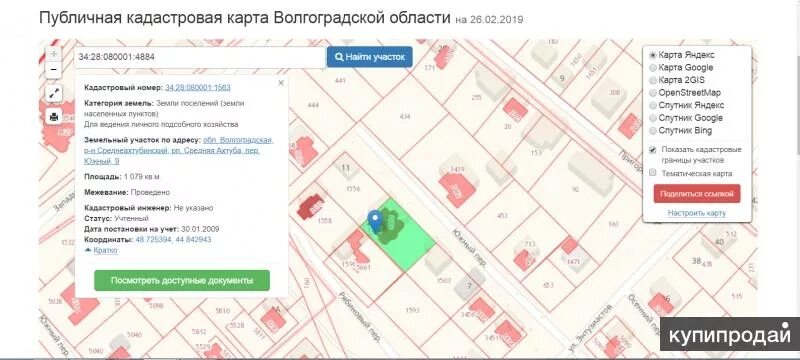The image size is (800, 360).
Task: Open cadastral number link 34:28:080001:1563
Action: coord(197,88)
